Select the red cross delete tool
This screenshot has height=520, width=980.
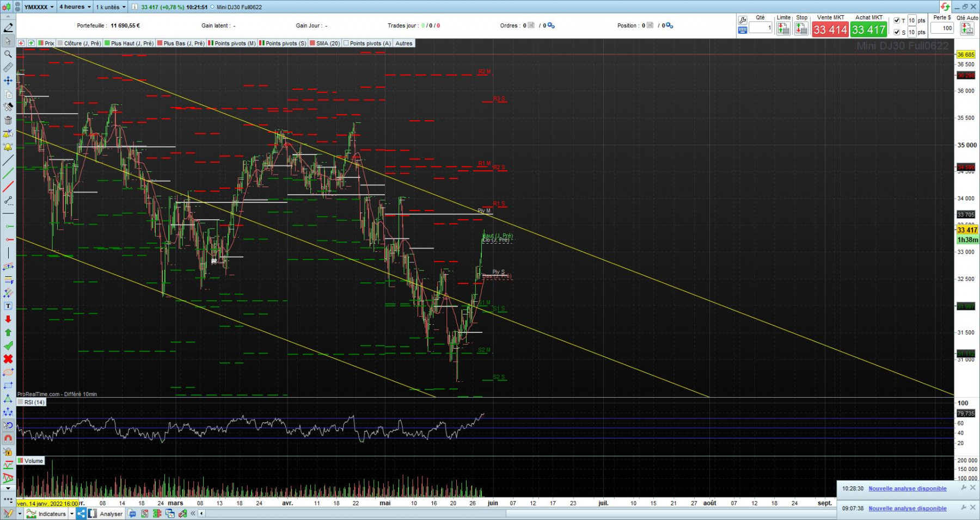pos(8,359)
